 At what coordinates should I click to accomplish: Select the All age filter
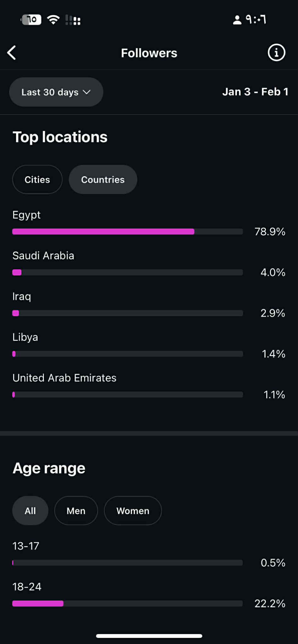tap(30, 511)
